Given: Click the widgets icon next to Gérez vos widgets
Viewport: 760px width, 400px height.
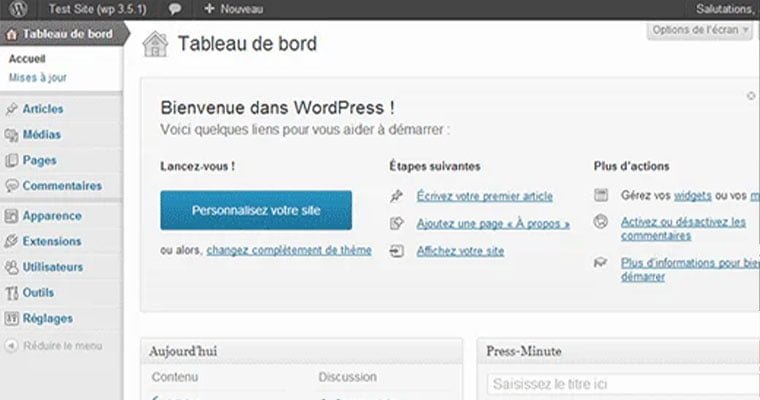Looking at the screenshot, I should (601, 195).
